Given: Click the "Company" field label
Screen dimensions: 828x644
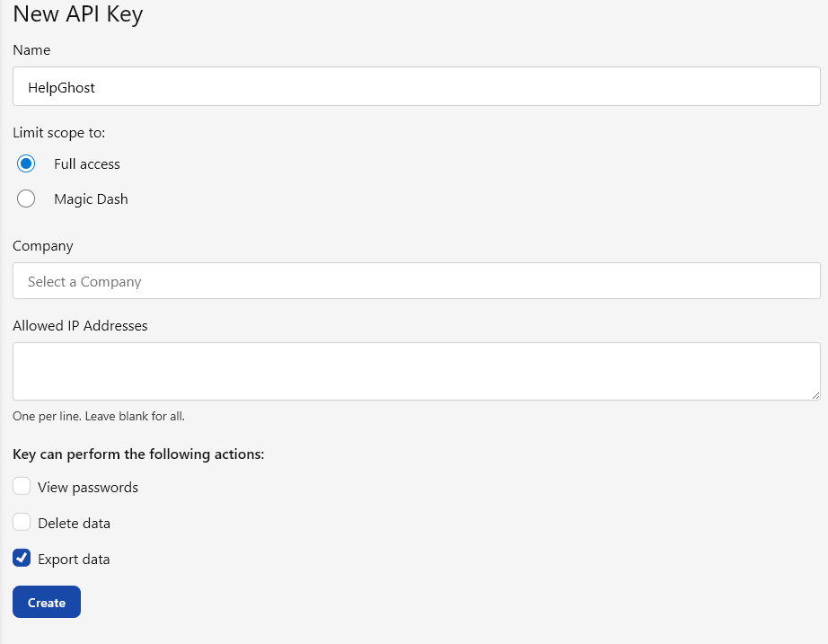Looking at the screenshot, I should click(x=43, y=246).
